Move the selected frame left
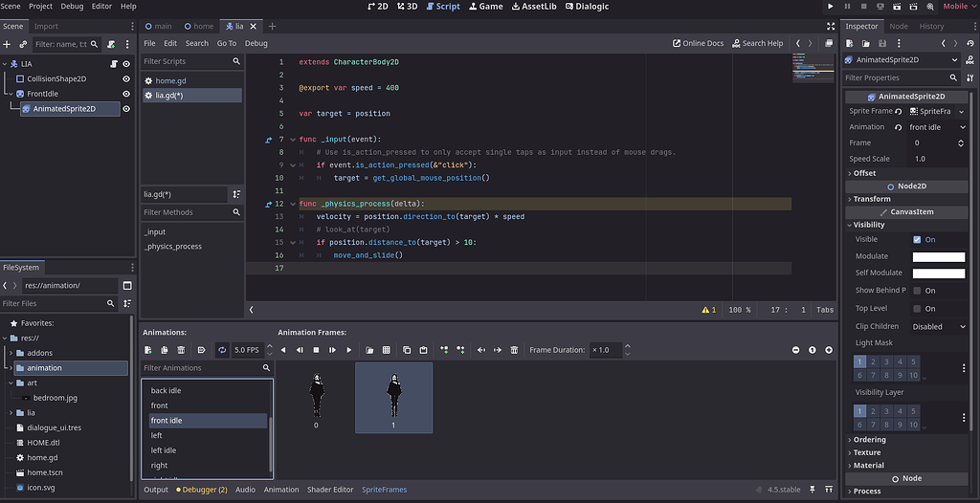The image size is (980, 503). pos(481,350)
